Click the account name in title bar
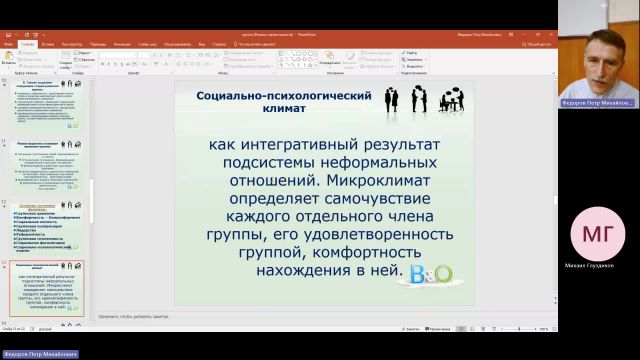 [480, 35]
